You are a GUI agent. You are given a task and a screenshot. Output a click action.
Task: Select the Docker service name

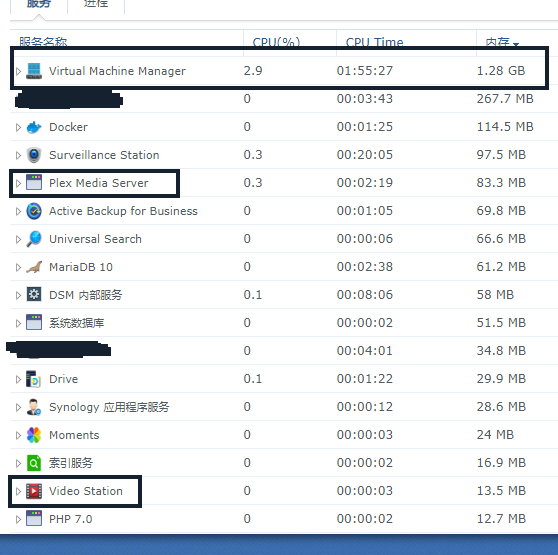[x=68, y=127]
